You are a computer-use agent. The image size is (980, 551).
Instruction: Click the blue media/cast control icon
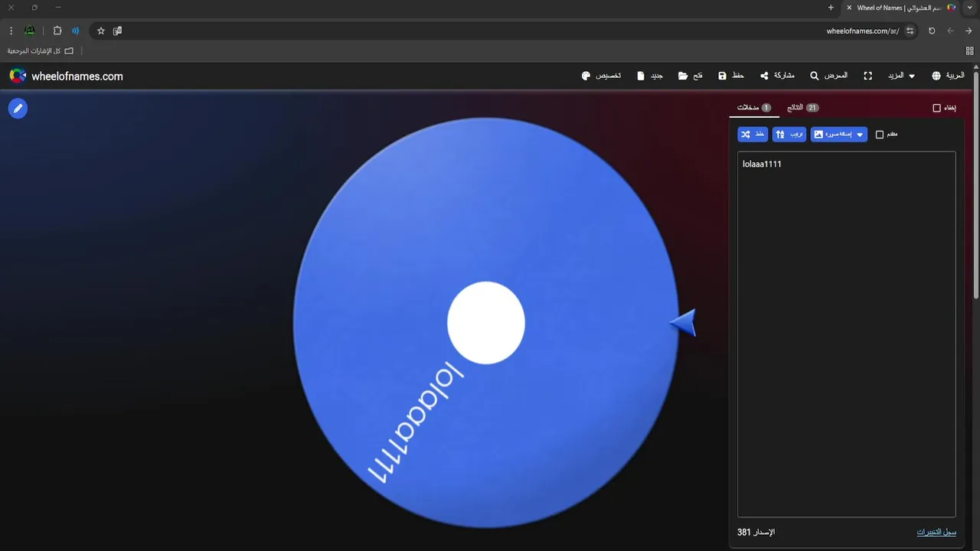75,31
